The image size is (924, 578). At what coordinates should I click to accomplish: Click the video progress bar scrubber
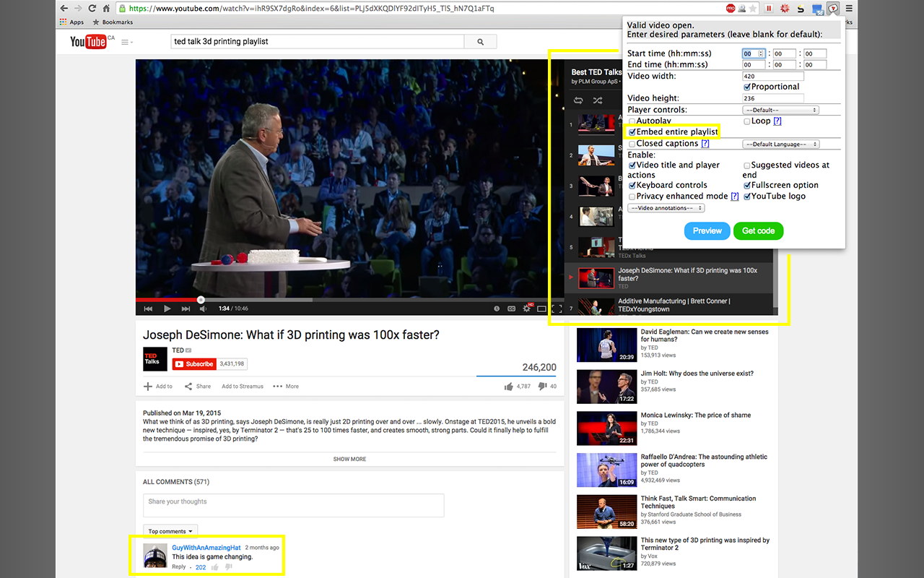[x=201, y=299]
